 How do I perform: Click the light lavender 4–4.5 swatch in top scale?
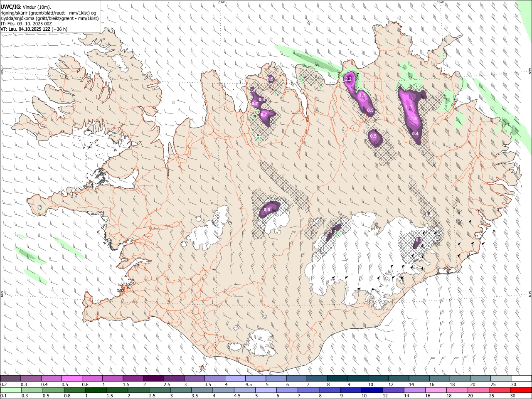[235, 378]
